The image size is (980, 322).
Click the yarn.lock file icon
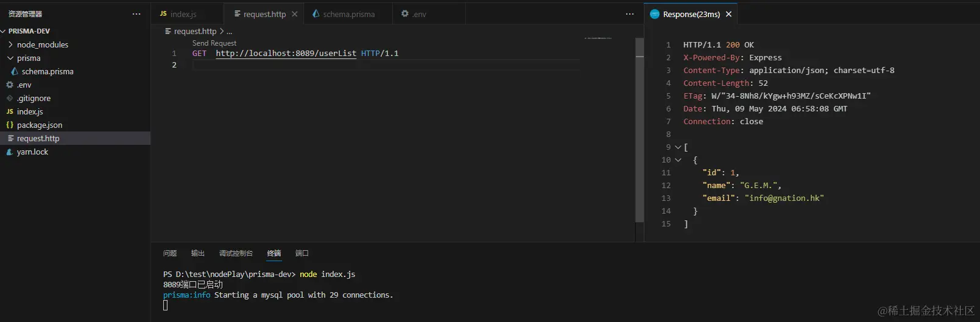tap(10, 152)
